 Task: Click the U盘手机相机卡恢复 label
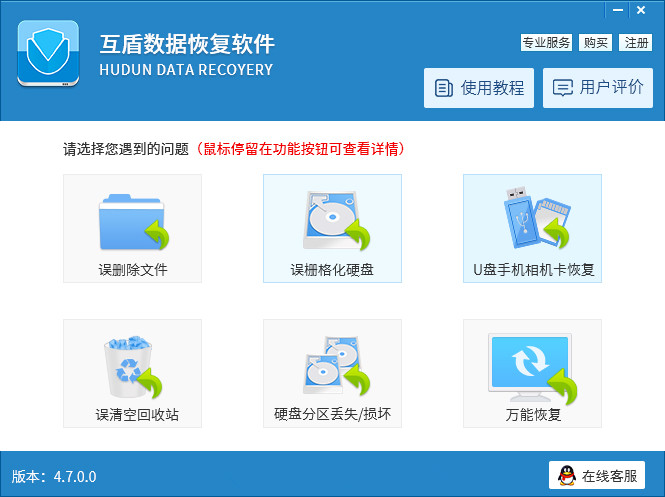click(534, 270)
